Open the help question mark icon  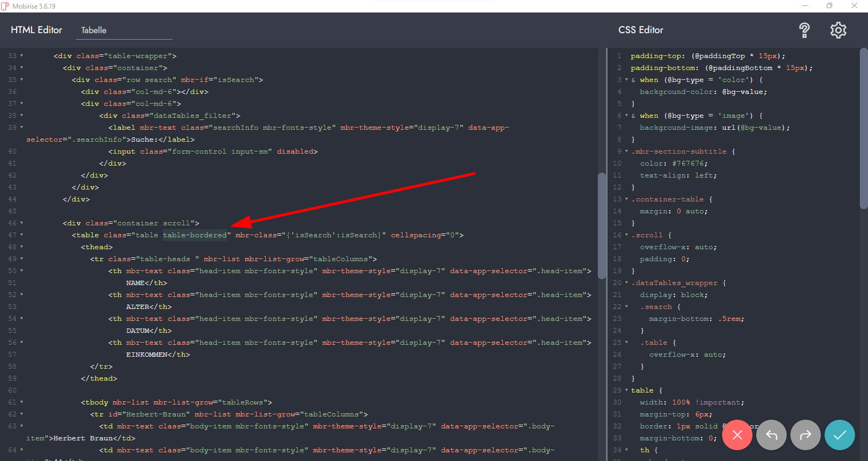pos(804,30)
